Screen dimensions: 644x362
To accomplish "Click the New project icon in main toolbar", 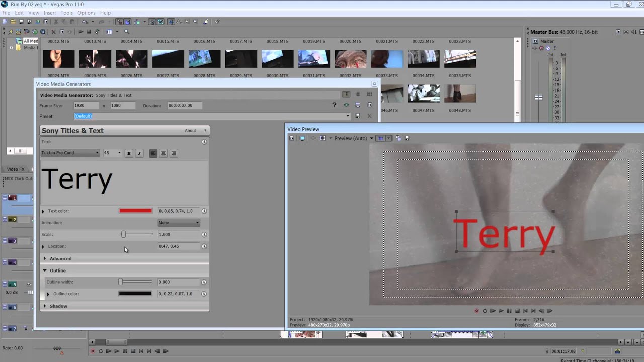I will 5,22.
